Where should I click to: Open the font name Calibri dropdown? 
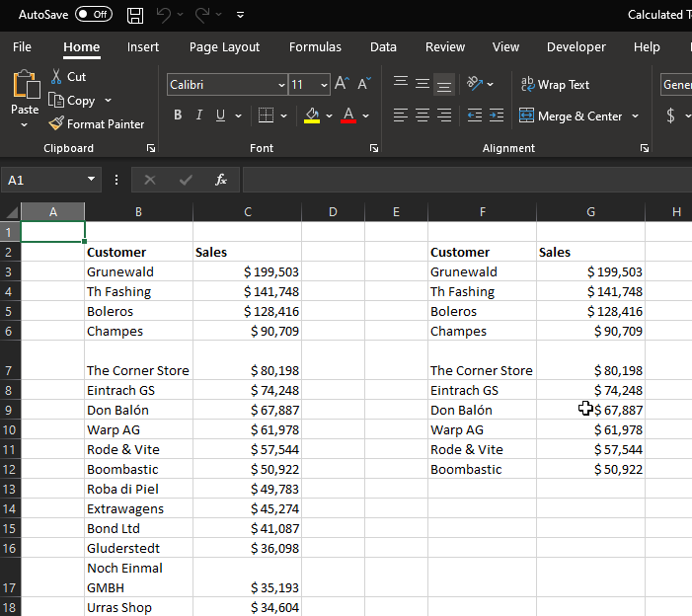pos(281,85)
